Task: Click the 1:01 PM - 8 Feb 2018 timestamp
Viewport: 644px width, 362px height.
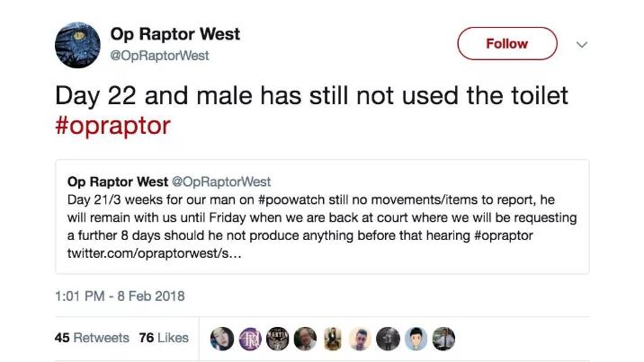Action: pos(119,296)
